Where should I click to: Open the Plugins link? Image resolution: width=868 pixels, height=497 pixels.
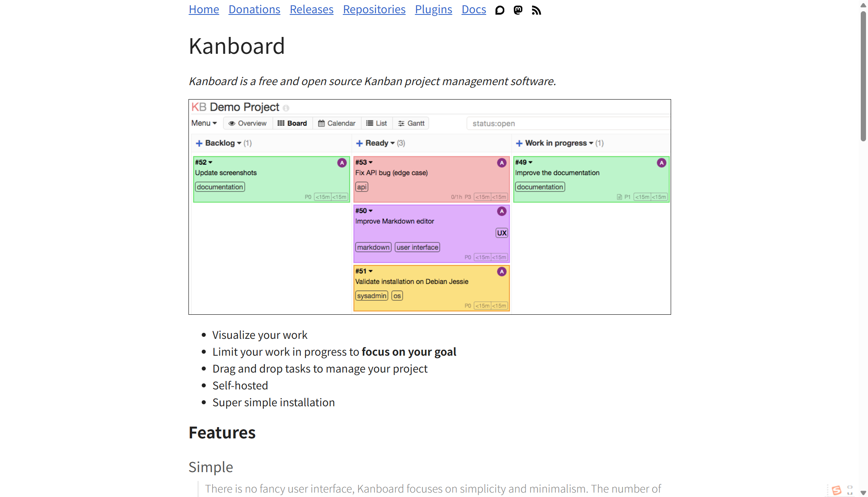pos(433,9)
